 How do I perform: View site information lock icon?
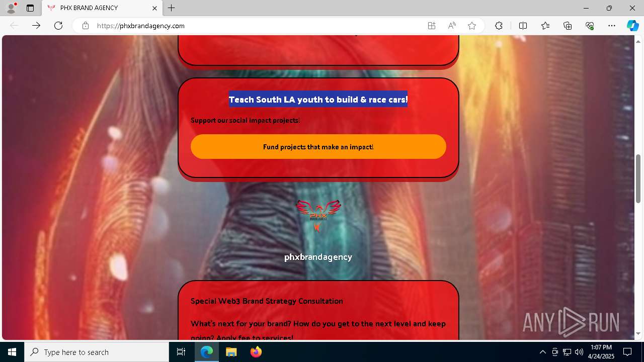click(86, 26)
